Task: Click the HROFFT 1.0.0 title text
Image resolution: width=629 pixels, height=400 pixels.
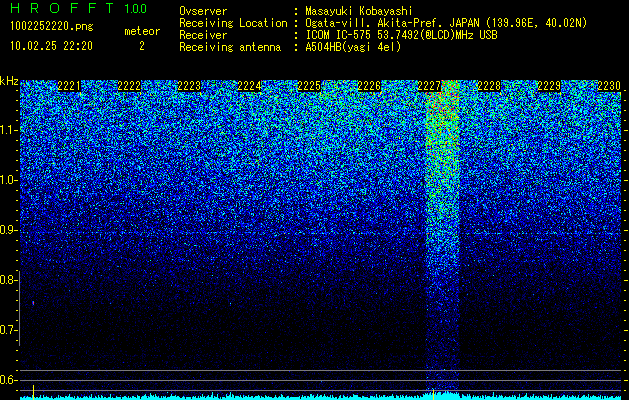Action: click(79, 8)
